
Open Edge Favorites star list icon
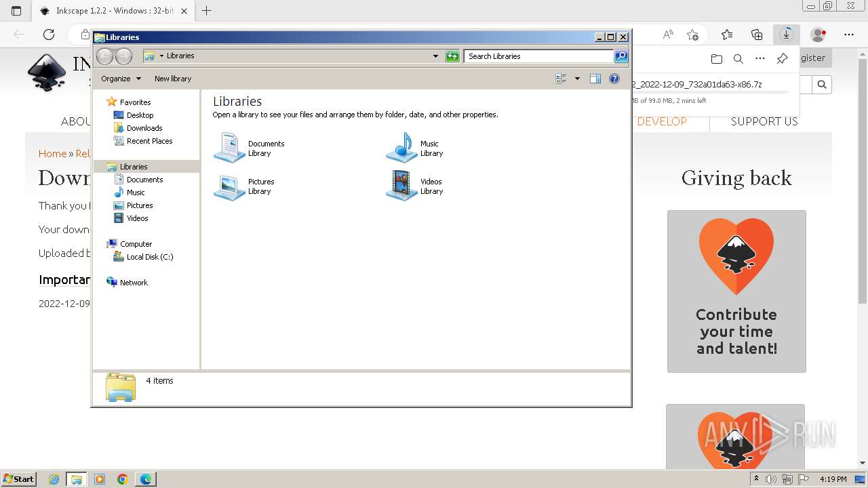pyautogui.click(x=727, y=35)
